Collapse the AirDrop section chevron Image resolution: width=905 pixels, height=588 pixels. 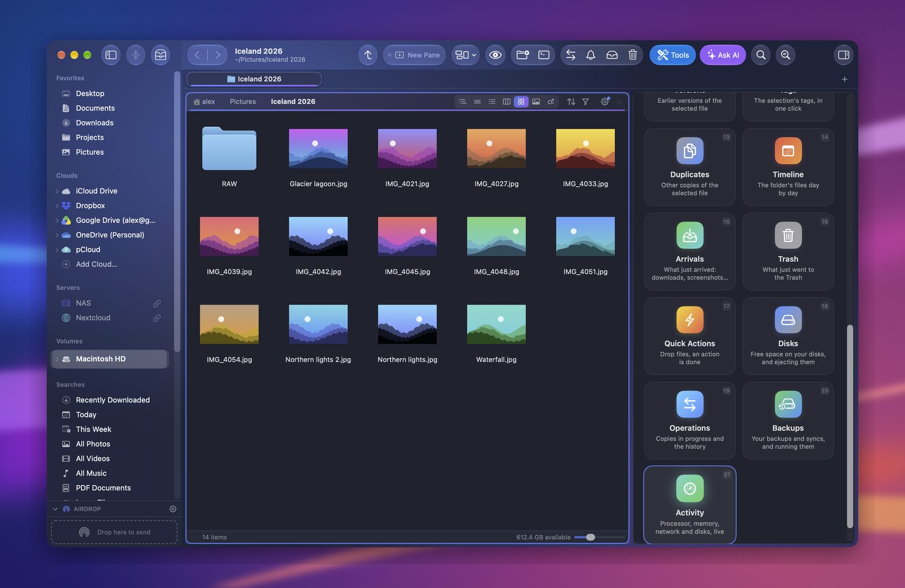click(x=55, y=509)
